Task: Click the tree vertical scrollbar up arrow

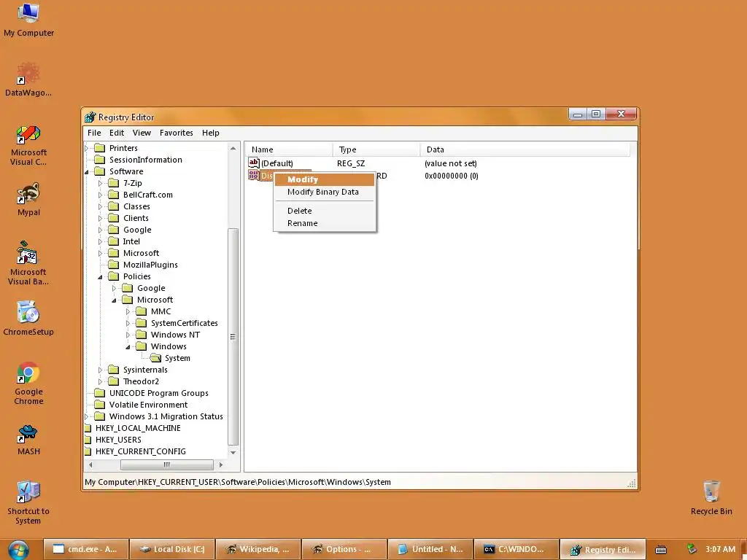Action: 233,149
